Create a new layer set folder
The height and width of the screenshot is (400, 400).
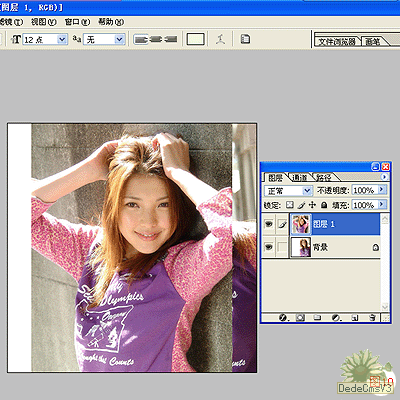coord(317,317)
